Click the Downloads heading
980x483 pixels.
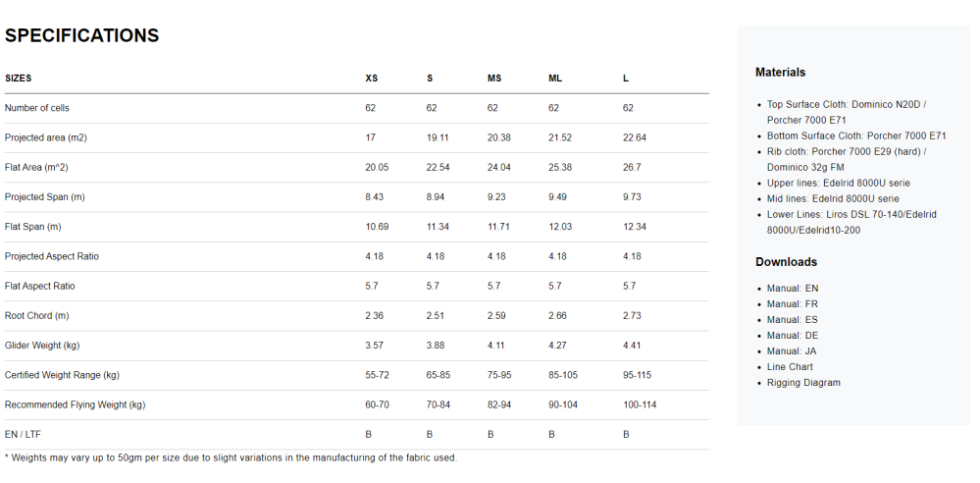click(x=786, y=261)
